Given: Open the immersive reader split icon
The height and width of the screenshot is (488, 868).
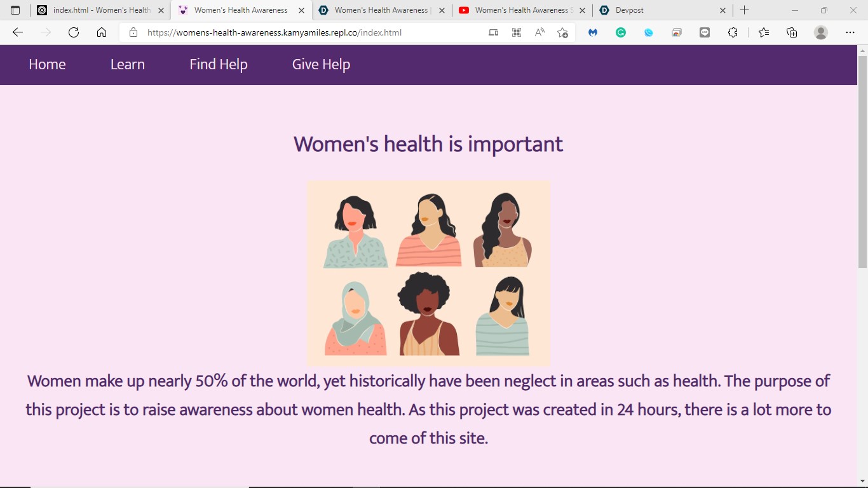Looking at the screenshot, I should click(x=517, y=32).
